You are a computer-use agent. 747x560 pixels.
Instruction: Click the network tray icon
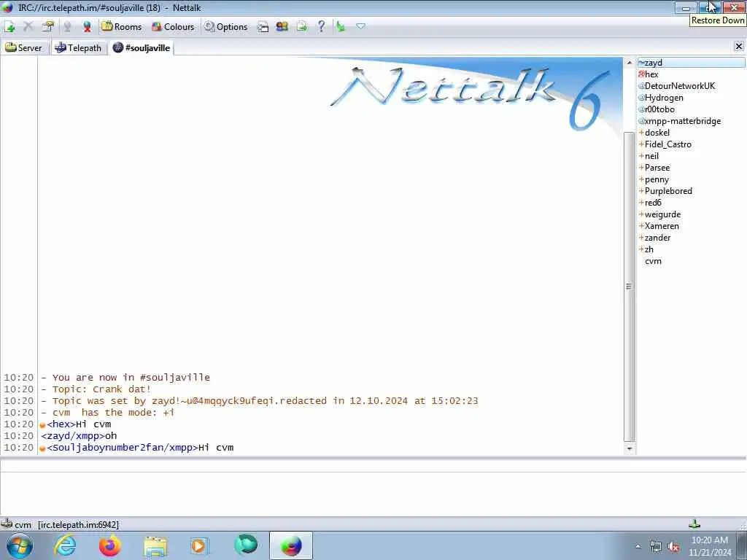click(656, 547)
